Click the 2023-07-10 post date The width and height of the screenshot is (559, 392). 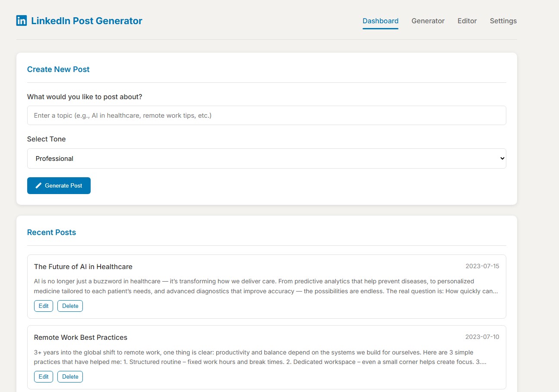coord(482,337)
